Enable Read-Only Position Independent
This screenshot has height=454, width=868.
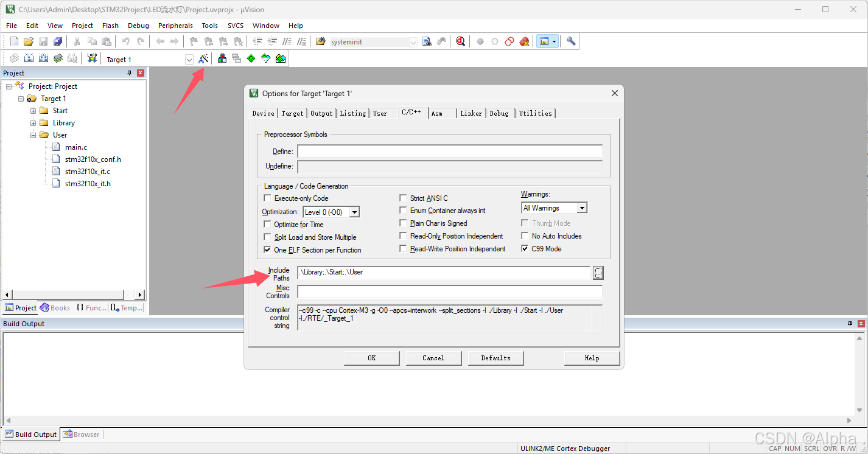click(x=403, y=236)
